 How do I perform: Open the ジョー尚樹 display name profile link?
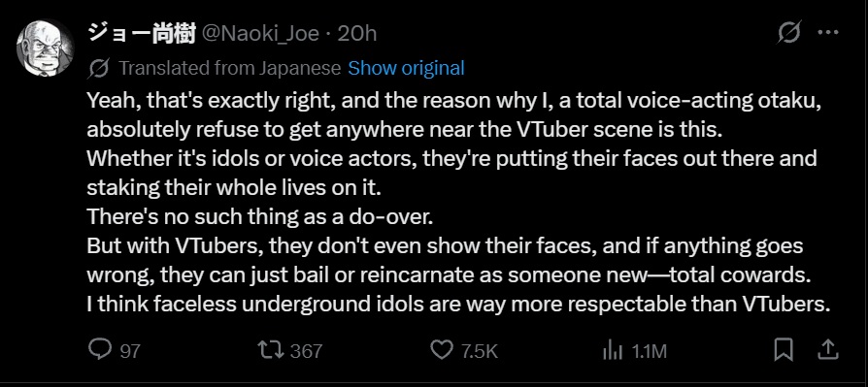(141, 34)
